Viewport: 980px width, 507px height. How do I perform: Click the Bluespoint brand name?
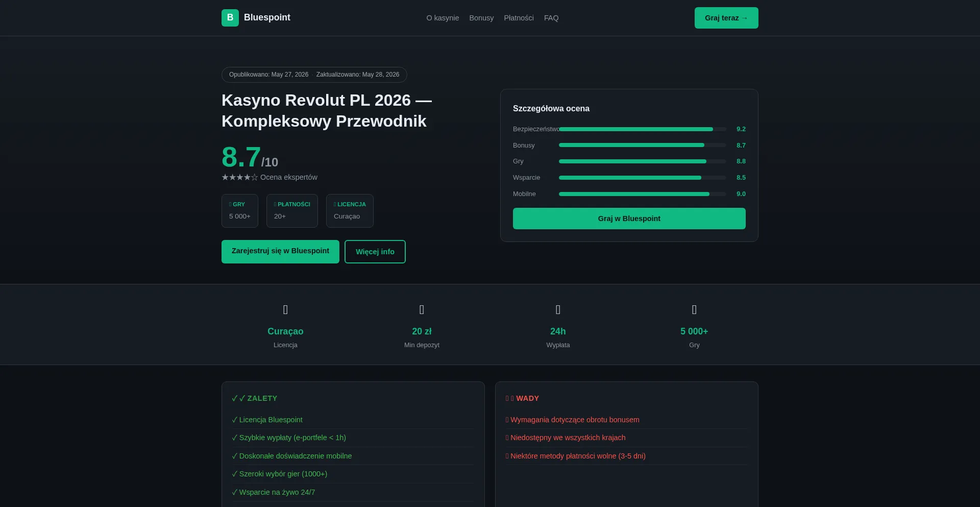tap(267, 17)
